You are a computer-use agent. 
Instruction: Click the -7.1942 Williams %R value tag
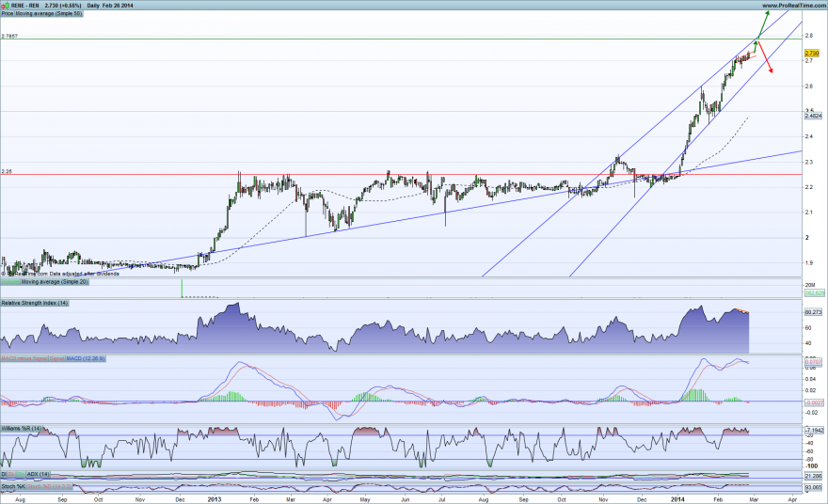pos(814,430)
